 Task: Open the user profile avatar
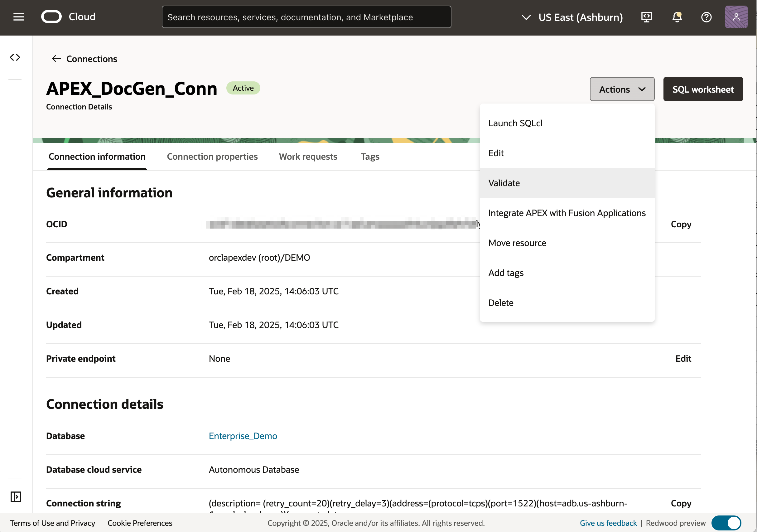tap(736, 17)
